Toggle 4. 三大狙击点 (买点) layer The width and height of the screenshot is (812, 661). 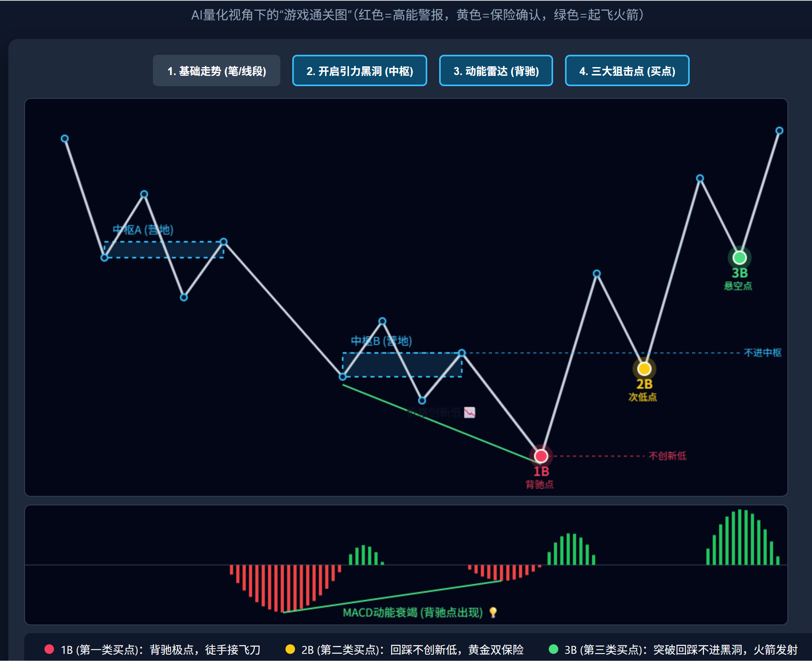tap(627, 71)
